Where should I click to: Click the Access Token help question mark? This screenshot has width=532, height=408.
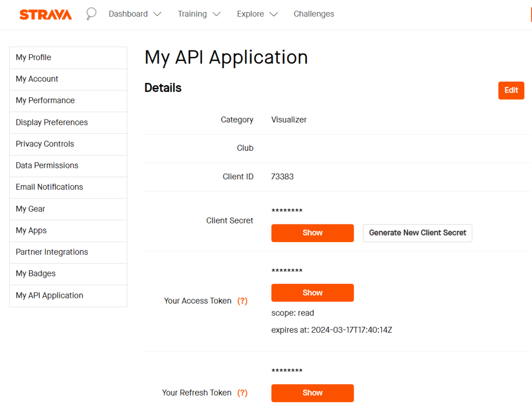pyautogui.click(x=242, y=301)
